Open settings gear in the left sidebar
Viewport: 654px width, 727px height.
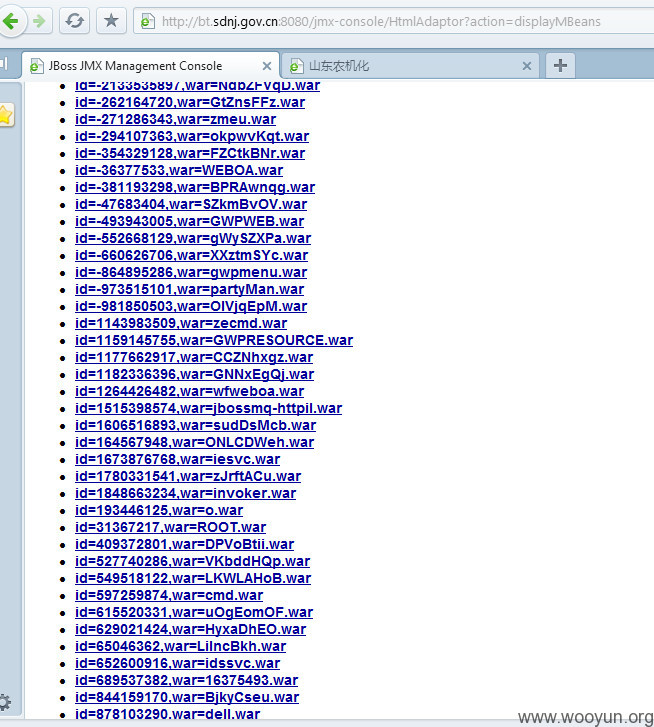(x=5, y=703)
